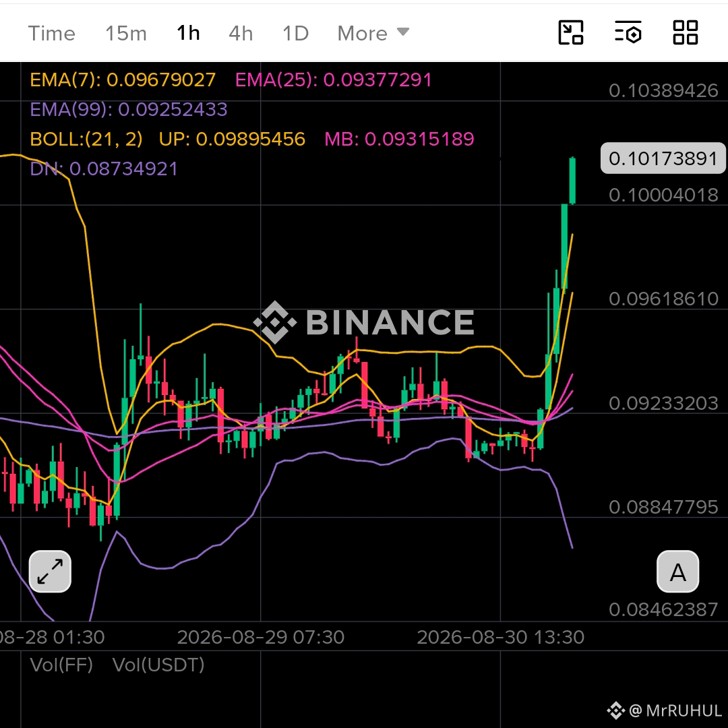The image size is (728, 728).
Task: Select the 1h timeframe
Action: [188, 34]
